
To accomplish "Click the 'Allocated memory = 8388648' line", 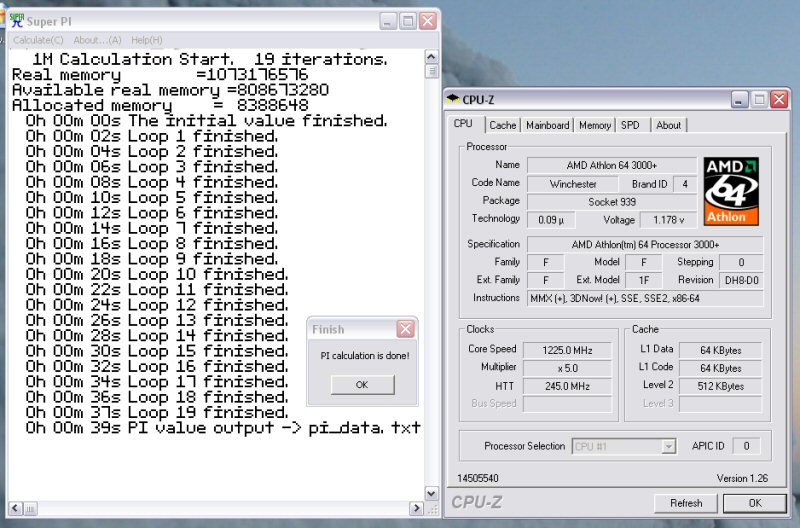I will (160, 105).
